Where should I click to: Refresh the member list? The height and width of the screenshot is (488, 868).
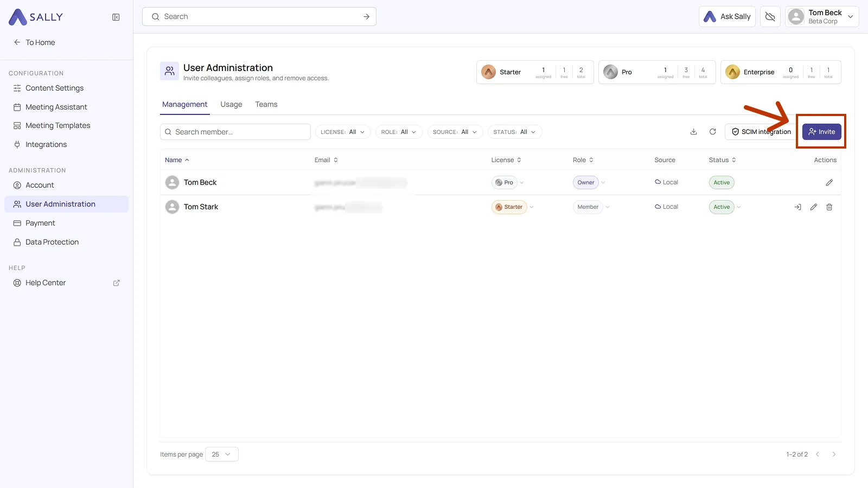pos(713,132)
